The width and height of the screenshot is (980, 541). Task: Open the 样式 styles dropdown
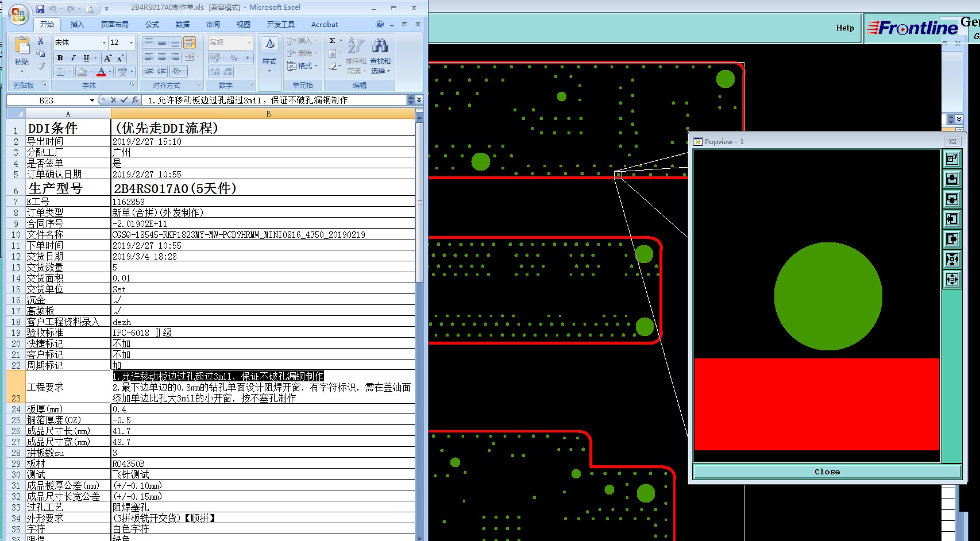coord(269,55)
